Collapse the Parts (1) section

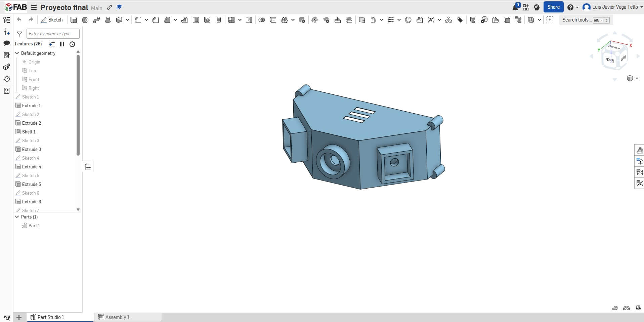(x=16, y=217)
